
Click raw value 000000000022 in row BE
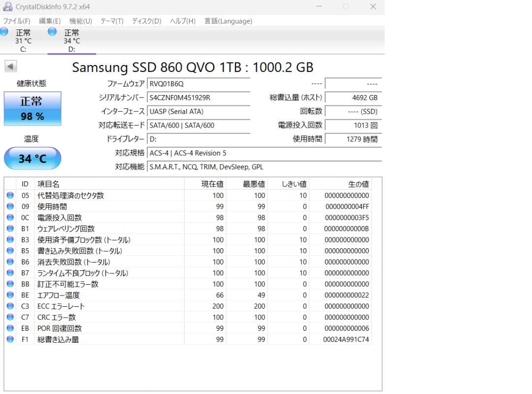[347, 295]
